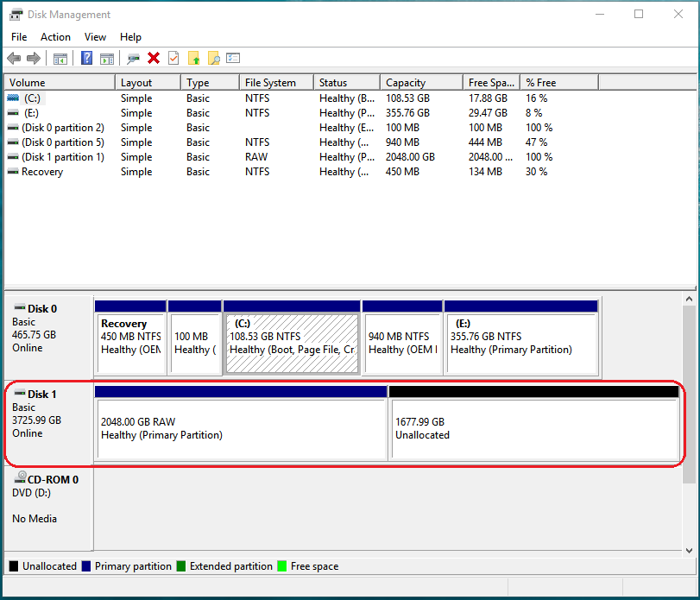Sort by the Type column header
The height and width of the screenshot is (600, 700).
(211, 83)
